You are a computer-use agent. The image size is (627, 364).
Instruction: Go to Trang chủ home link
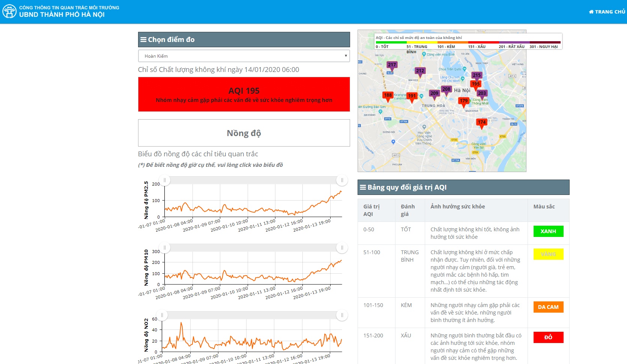tap(607, 12)
